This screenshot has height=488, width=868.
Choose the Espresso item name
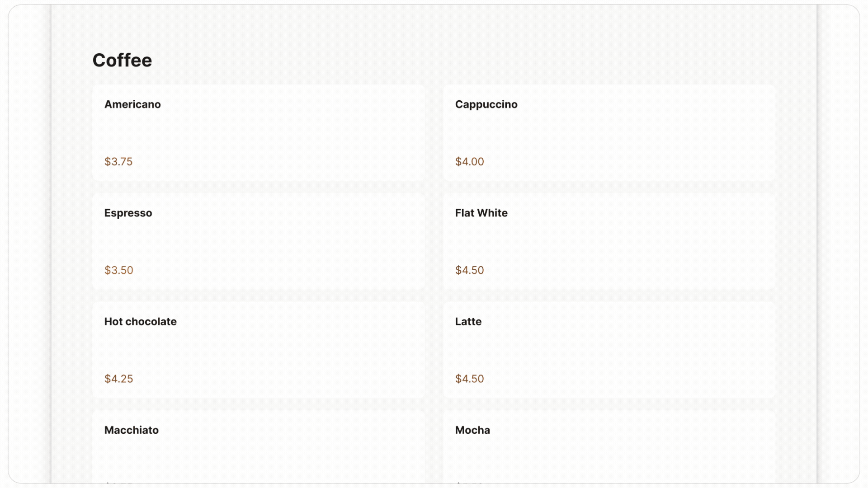click(x=128, y=213)
